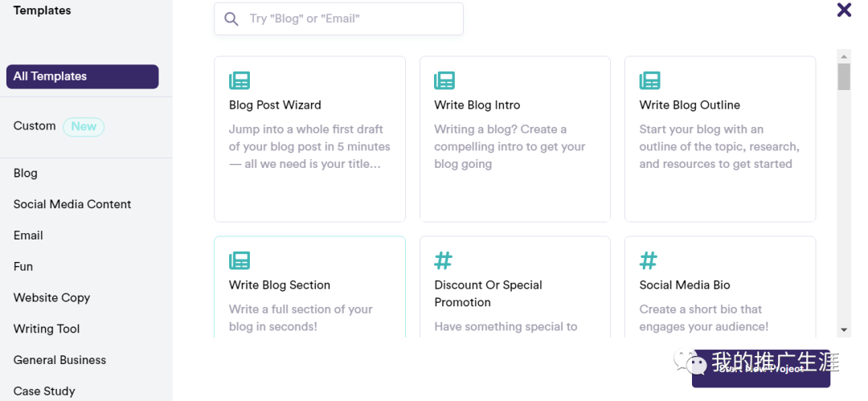Click the template search input field
The image size is (868, 401).
[339, 18]
